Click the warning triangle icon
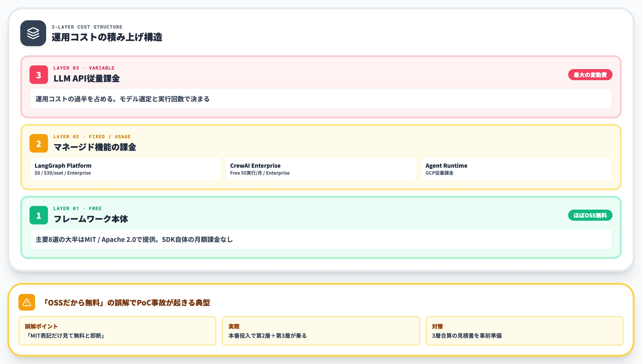642x364 pixels. (27, 302)
